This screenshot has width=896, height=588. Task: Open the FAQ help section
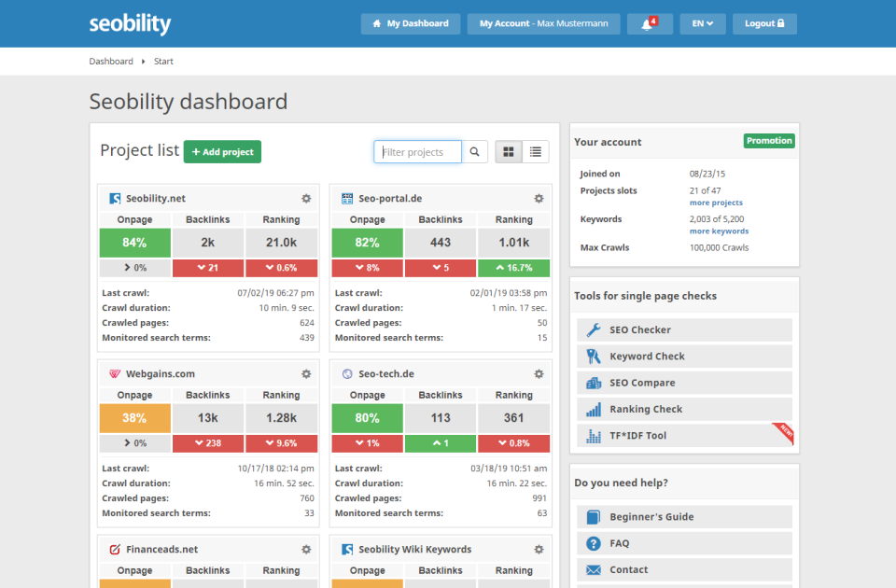tap(684, 542)
